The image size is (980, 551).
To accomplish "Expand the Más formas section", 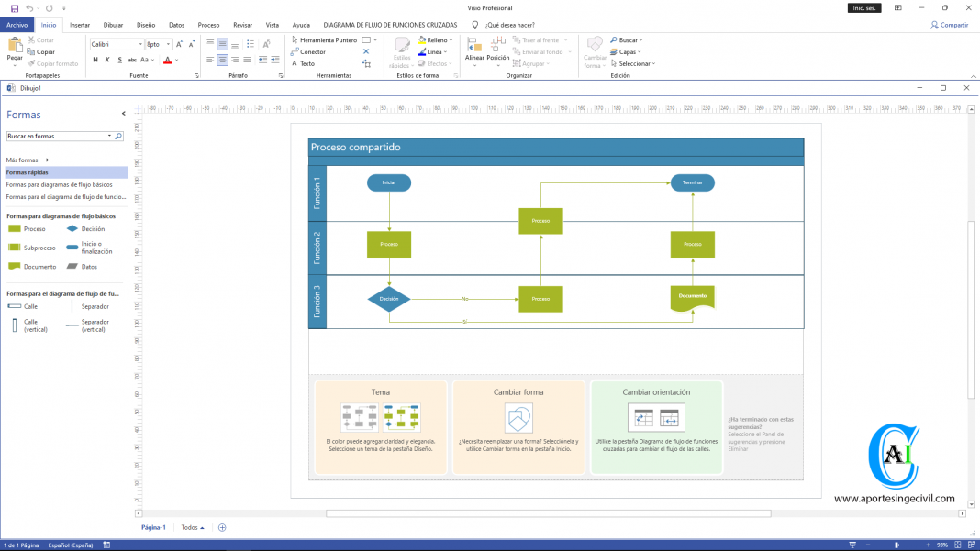I will coord(25,160).
